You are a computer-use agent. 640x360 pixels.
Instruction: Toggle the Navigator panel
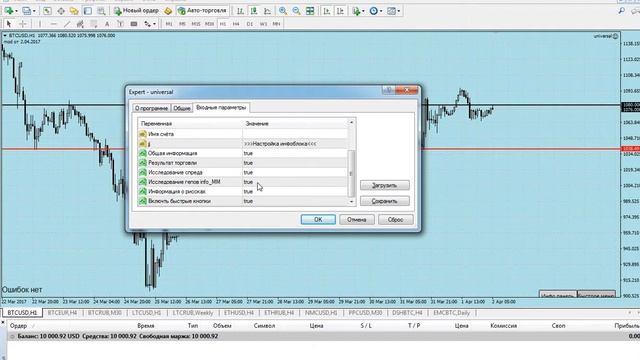[x=74, y=11]
